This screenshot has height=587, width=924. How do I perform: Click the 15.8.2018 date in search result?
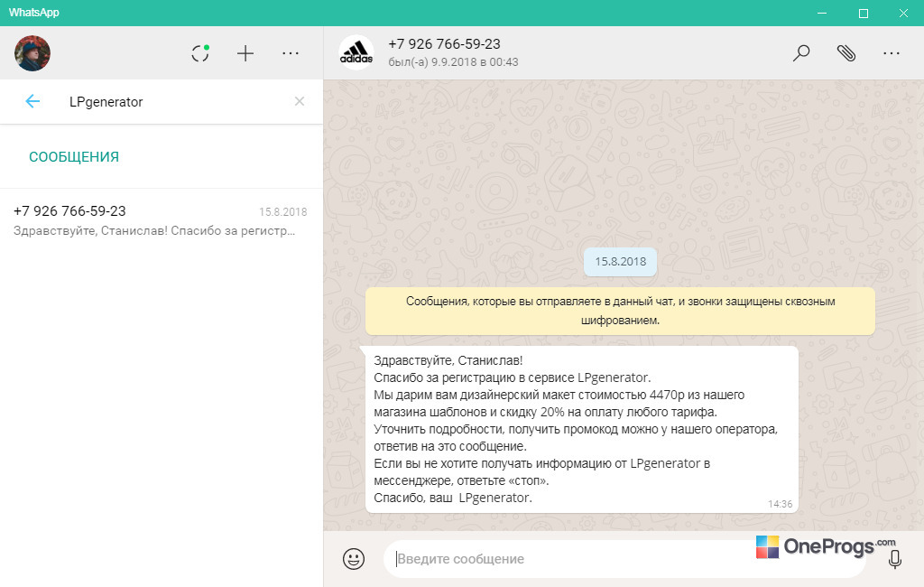click(282, 212)
